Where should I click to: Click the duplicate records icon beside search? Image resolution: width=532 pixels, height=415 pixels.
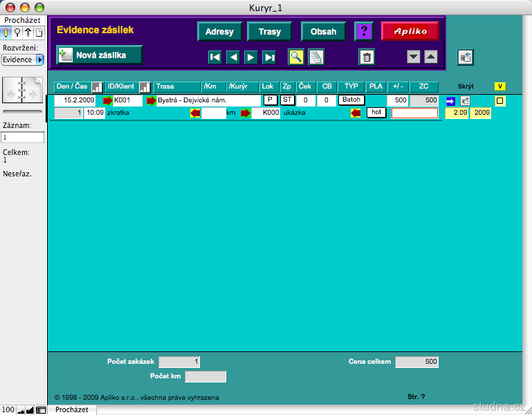coord(316,57)
